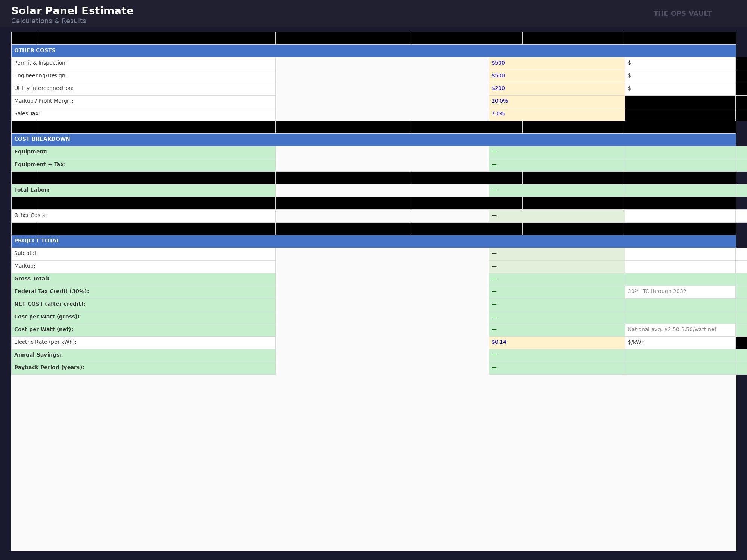Select the 'Sales Tax:' label
The height and width of the screenshot is (560, 747).
(143, 114)
